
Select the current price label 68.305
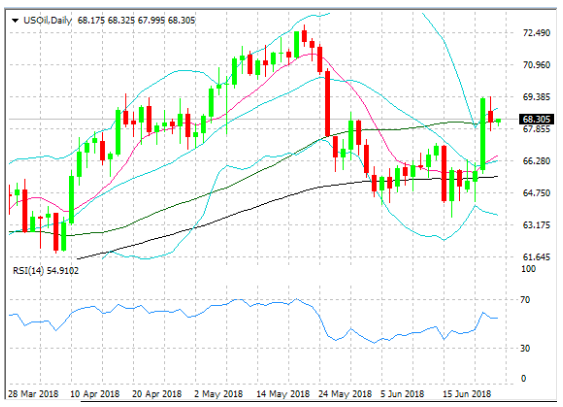[536, 120]
